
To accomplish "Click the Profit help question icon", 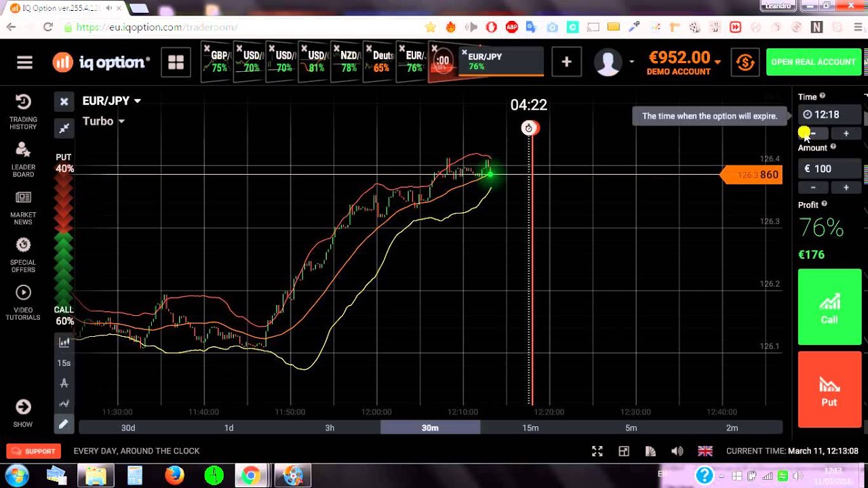I will pyautogui.click(x=825, y=203).
